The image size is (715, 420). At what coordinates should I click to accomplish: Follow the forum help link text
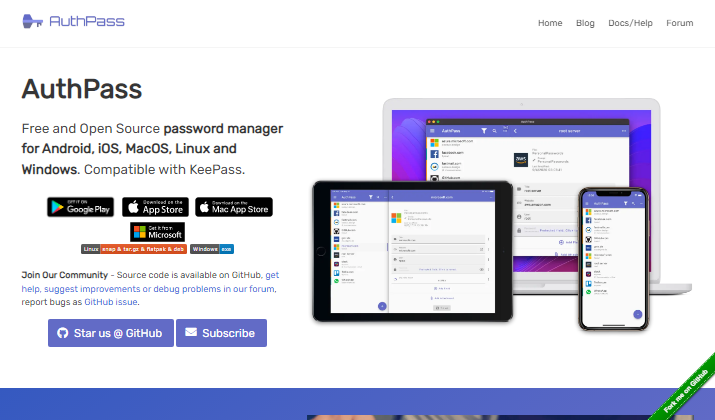(x=150, y=289)
